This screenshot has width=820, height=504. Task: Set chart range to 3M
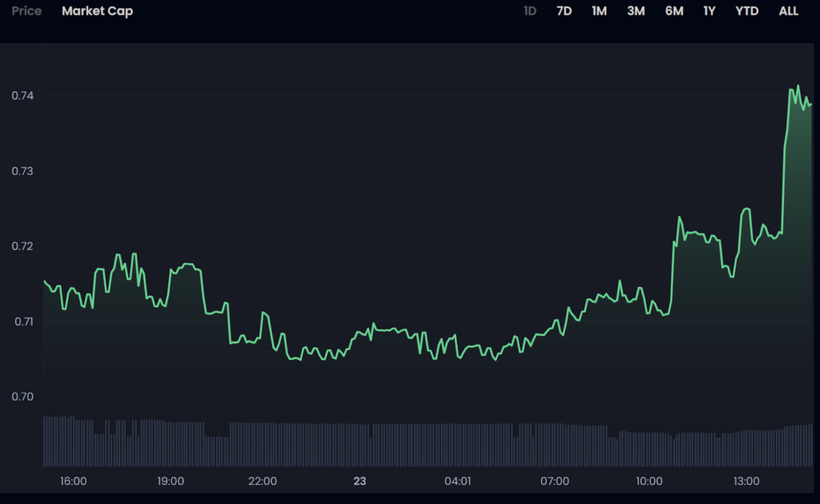pos(636,11)
